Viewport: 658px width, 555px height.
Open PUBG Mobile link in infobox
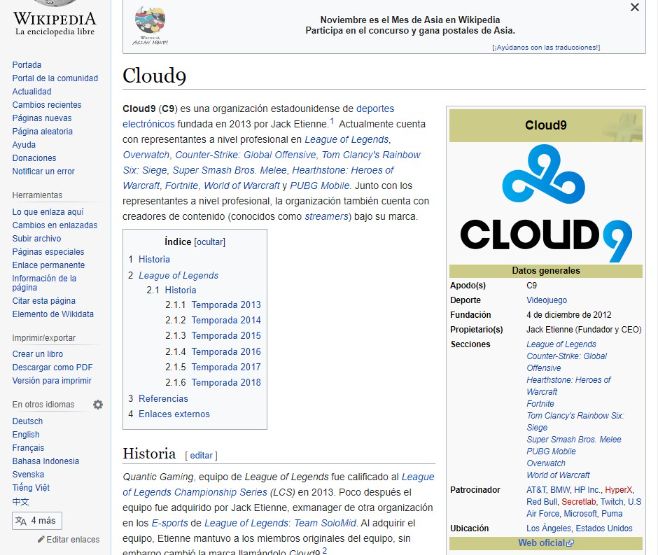click(x=551, y=451)
